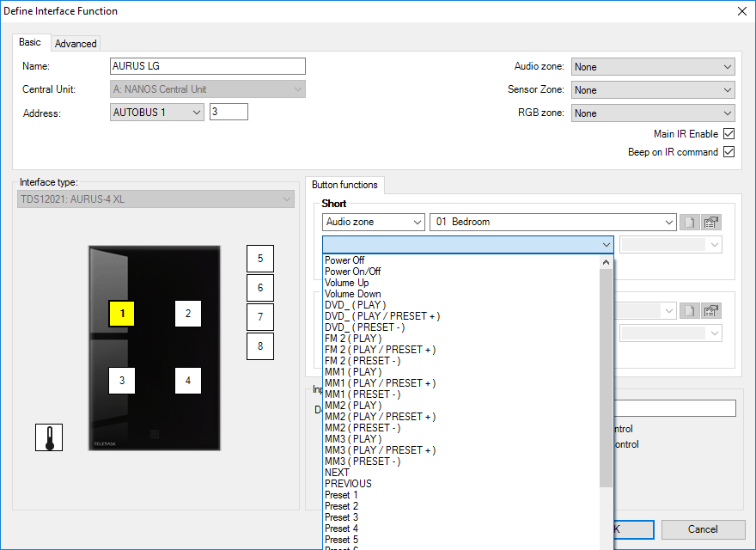Switch to the Advanced tab
The width and height of the screenshot is (756, 550).
coord(76,44)
